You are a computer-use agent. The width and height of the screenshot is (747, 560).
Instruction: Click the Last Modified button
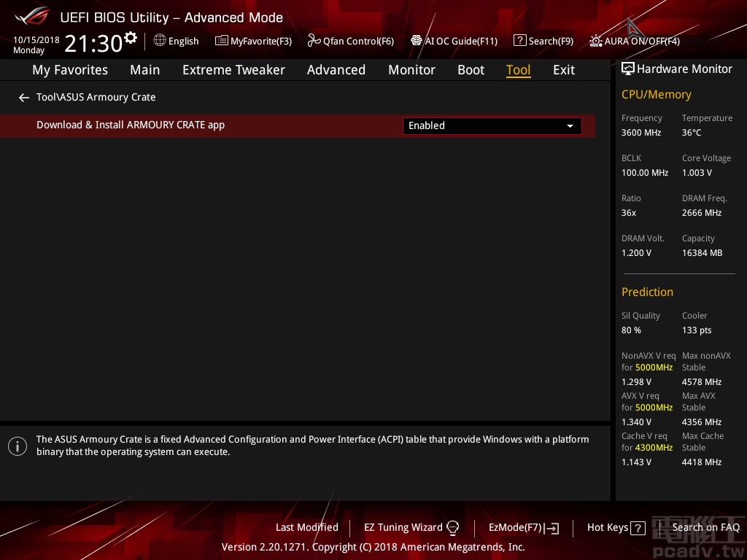(306, 527)
